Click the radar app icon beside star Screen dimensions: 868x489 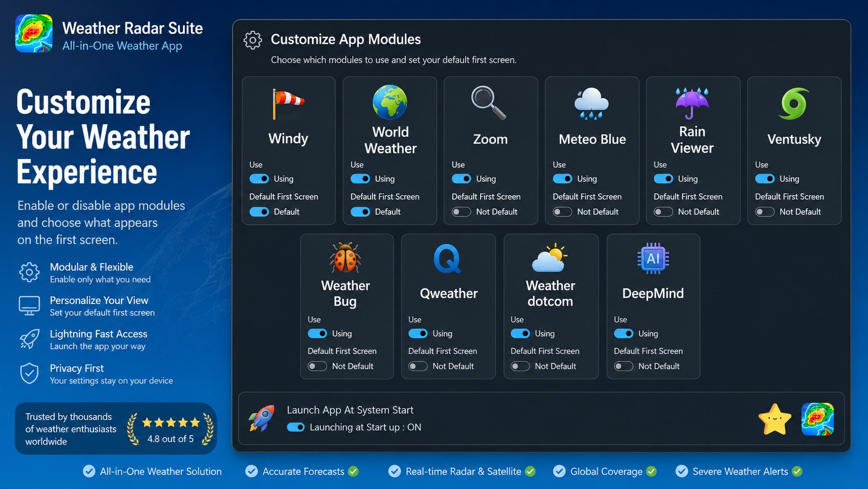(x=818, y=419)
